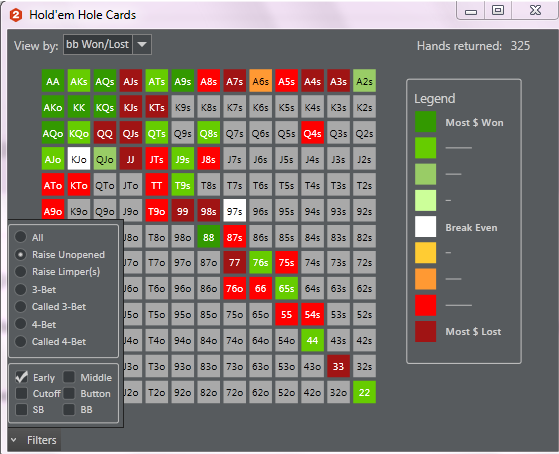The width and height of the screenshot is (559, 454).
Task: Click the white Break Even legend swatch
Action: [x=425, y=226]
